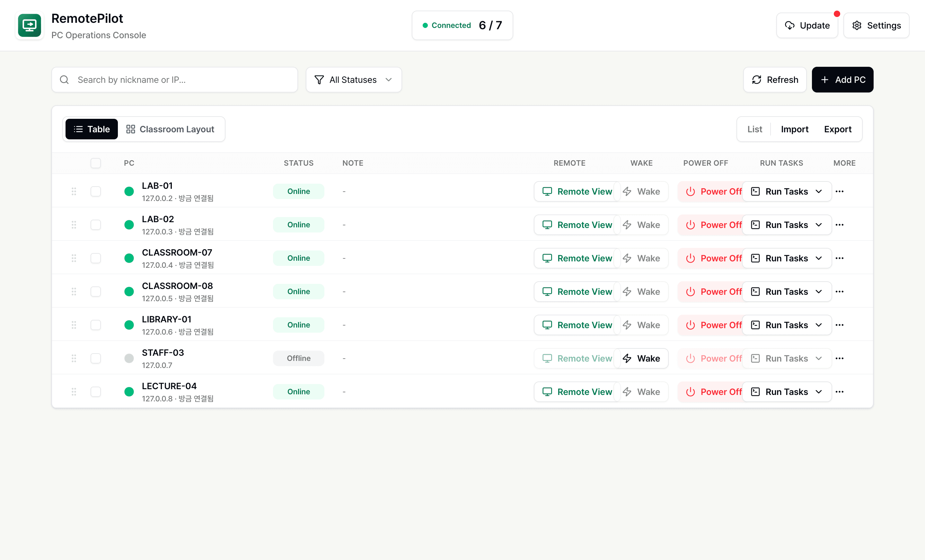
Task: Click the Online badge for CLASSROOM-08
Action: [298, 292]
